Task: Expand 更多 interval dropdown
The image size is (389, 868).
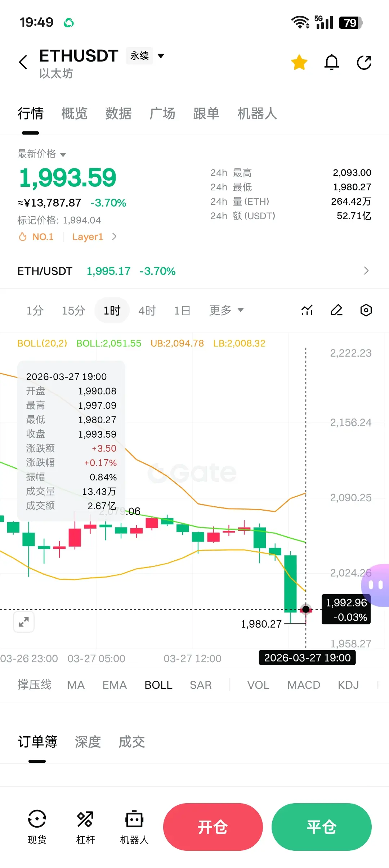Action: click(x=227, y=310)
